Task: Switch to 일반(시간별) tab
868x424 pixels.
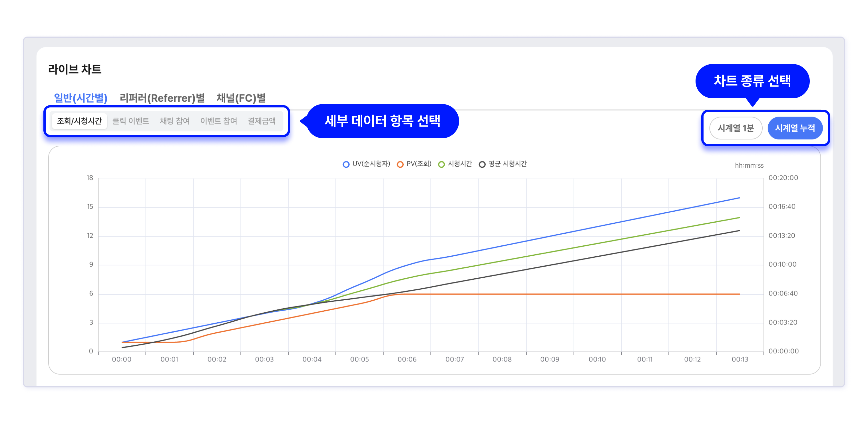Action: pyautogui.click(x=81, y=98)
